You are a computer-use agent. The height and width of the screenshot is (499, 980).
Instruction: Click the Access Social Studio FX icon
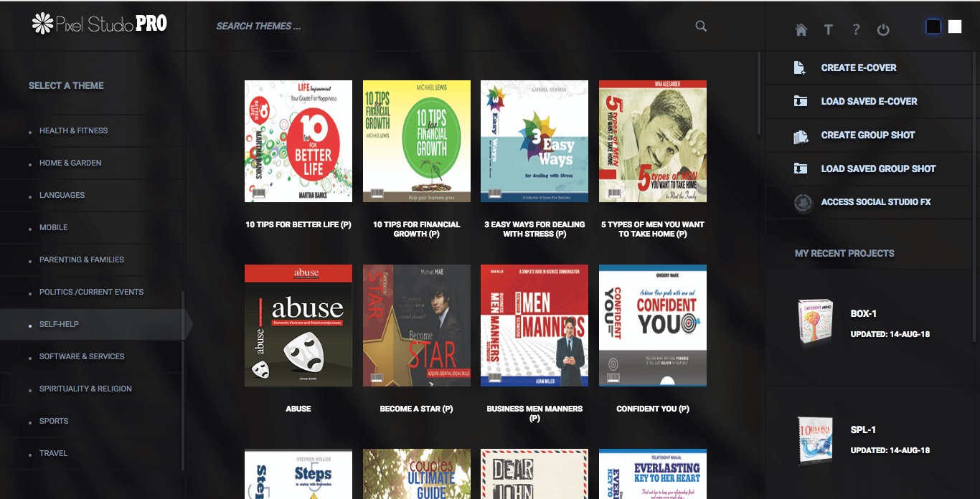click(x=803, y=202)
